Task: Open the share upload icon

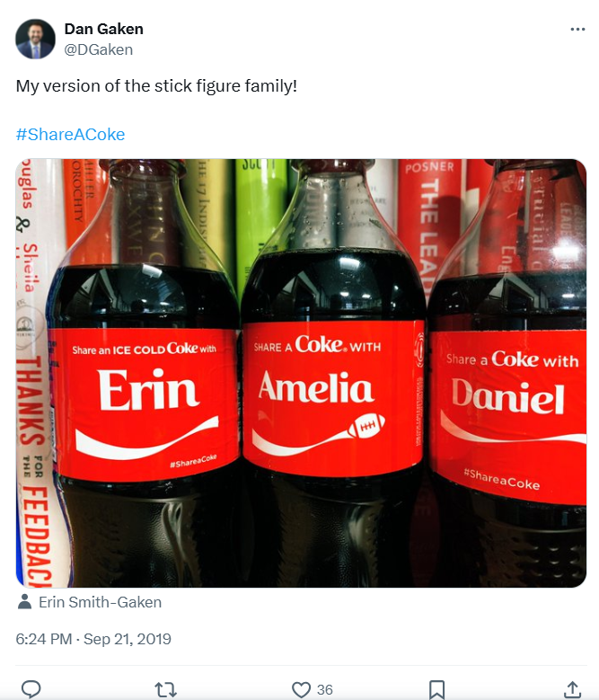Action: (x=572, y=689)
